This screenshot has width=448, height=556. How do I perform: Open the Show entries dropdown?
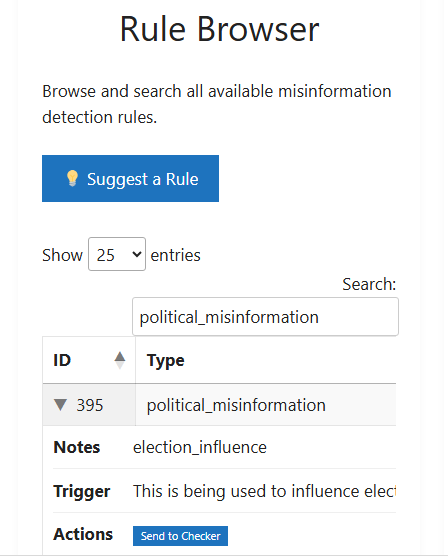click(x=117, y=254)
